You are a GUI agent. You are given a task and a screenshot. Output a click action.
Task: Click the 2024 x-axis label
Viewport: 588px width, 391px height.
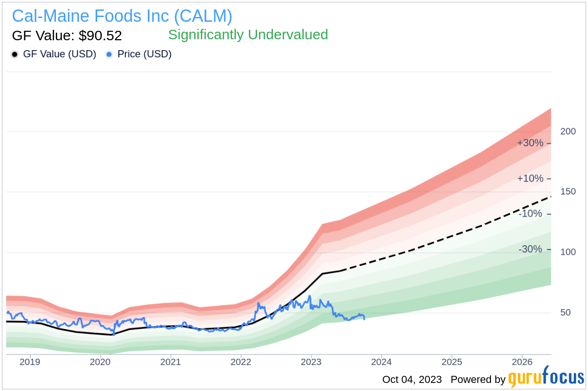[381, 362]
